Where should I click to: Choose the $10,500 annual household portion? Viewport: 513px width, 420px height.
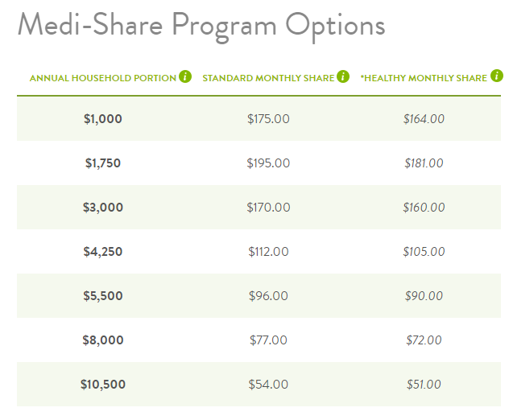[x=103, y=385]
